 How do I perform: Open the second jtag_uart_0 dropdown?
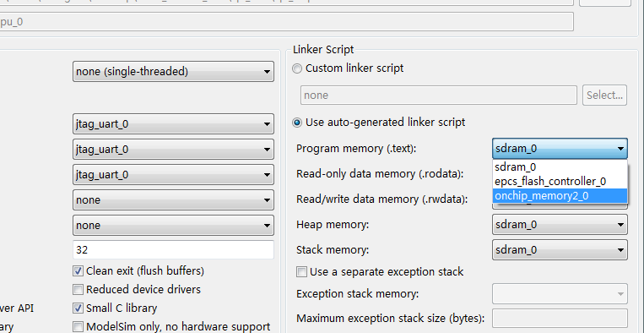[x=173, y=150]
